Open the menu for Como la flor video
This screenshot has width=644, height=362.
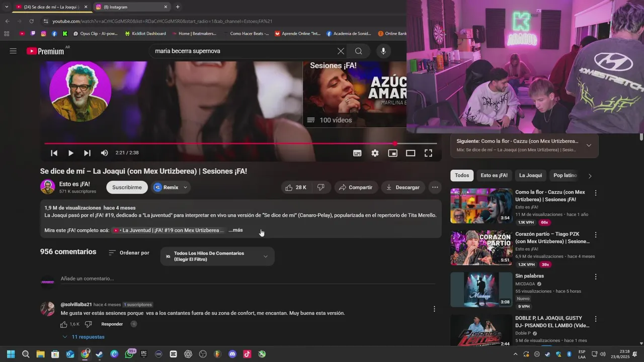pos(596,193)
